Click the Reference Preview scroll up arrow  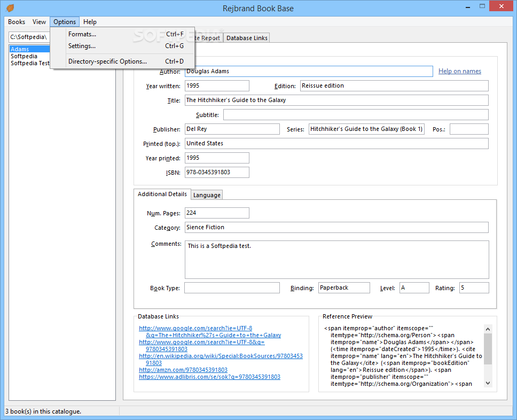coord(488,329)
